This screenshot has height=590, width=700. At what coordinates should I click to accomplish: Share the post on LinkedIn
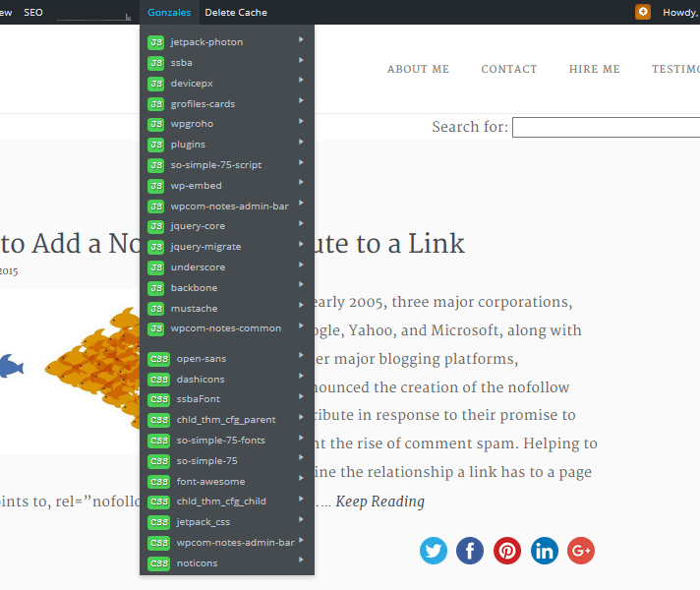pyautogui.click(x=545, y=551)
